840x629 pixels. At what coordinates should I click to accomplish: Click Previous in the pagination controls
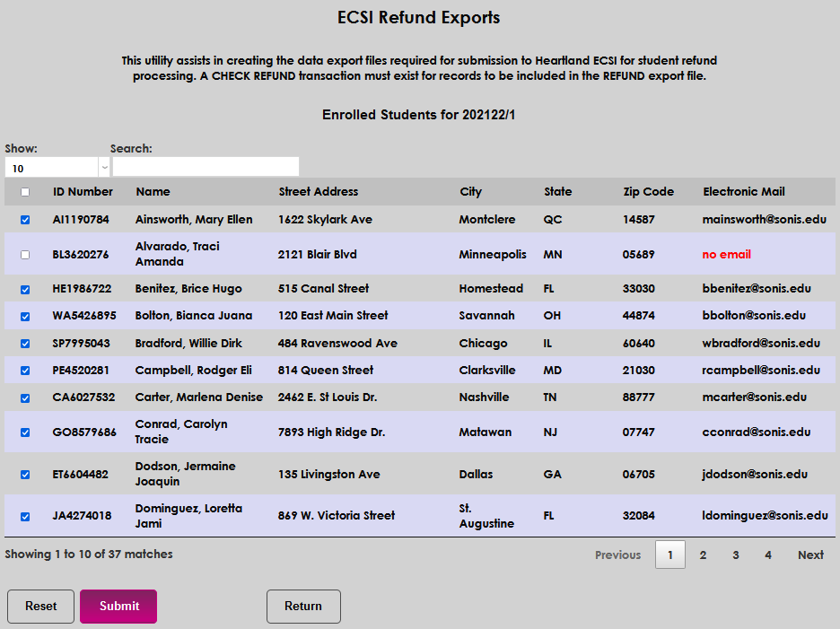617,555
